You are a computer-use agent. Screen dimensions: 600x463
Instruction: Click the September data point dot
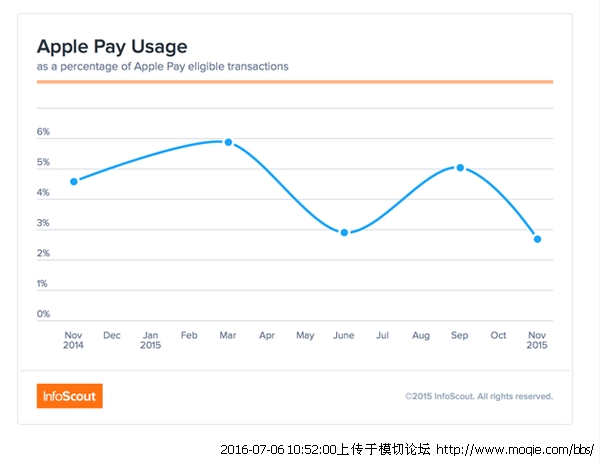[460, 167]
